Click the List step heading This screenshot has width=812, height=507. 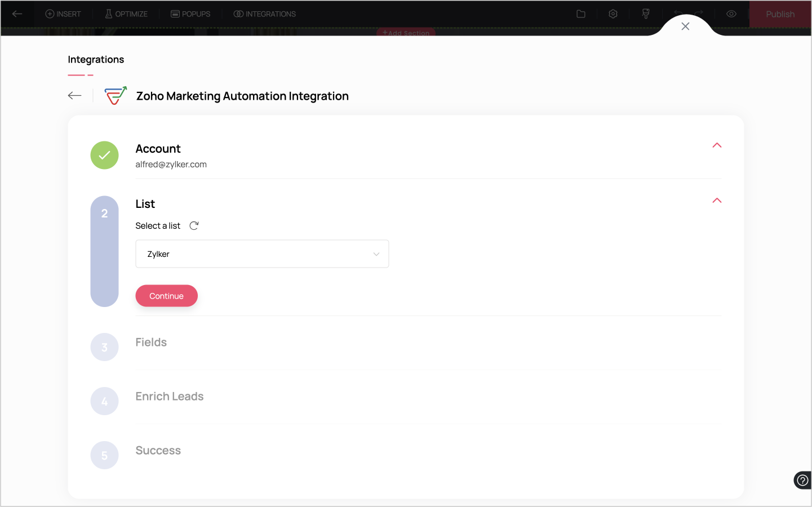point(145,204)
